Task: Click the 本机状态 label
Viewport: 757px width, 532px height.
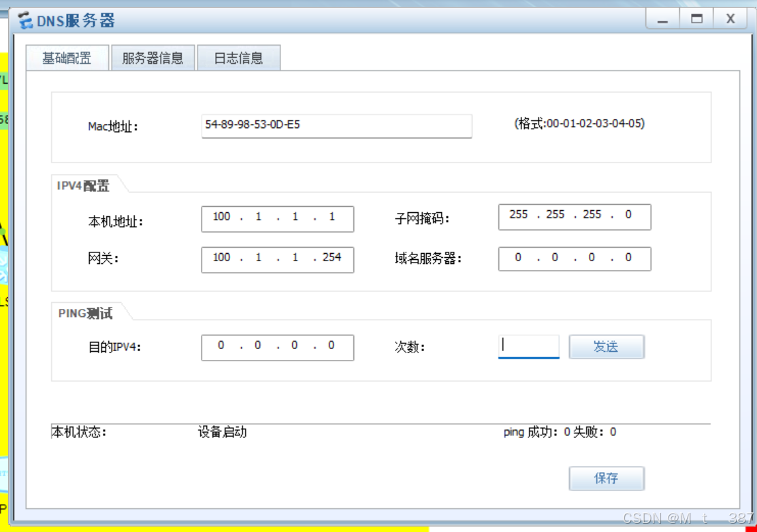Action: coord(79,432)
